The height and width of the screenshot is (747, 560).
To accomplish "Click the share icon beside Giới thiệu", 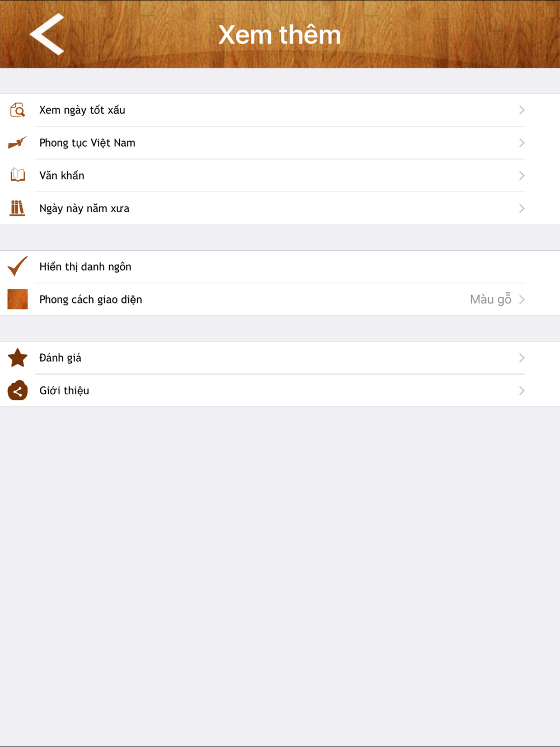I will click(x=17, y=390).
